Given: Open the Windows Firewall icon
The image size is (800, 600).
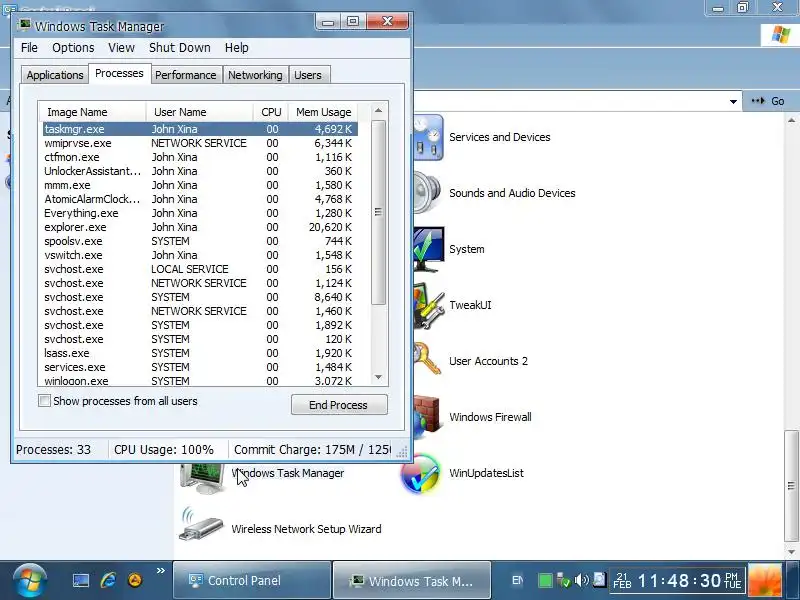Looking at the screenshot, I should point(427,417).
